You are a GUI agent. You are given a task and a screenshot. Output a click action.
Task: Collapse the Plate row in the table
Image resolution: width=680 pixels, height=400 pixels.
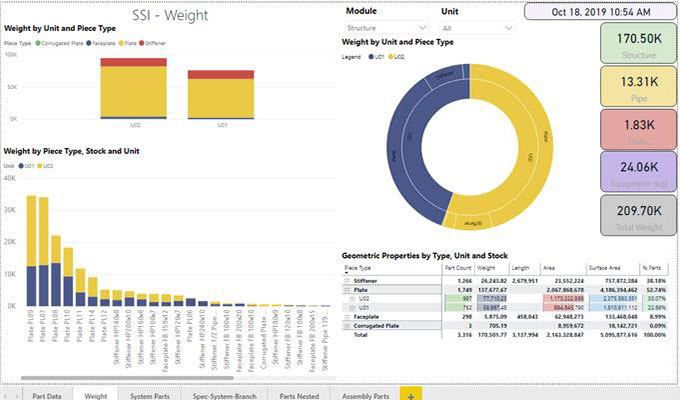[x=347, y=290]
